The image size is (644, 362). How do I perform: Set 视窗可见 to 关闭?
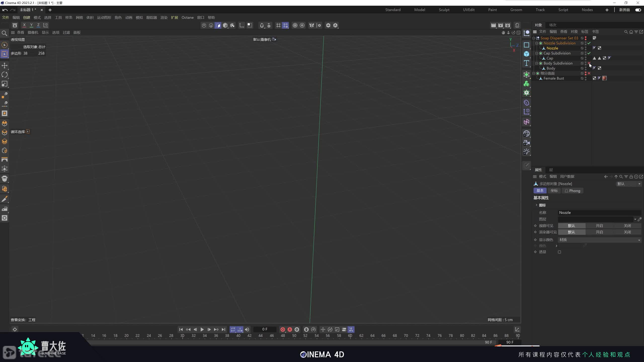[627, 226]
